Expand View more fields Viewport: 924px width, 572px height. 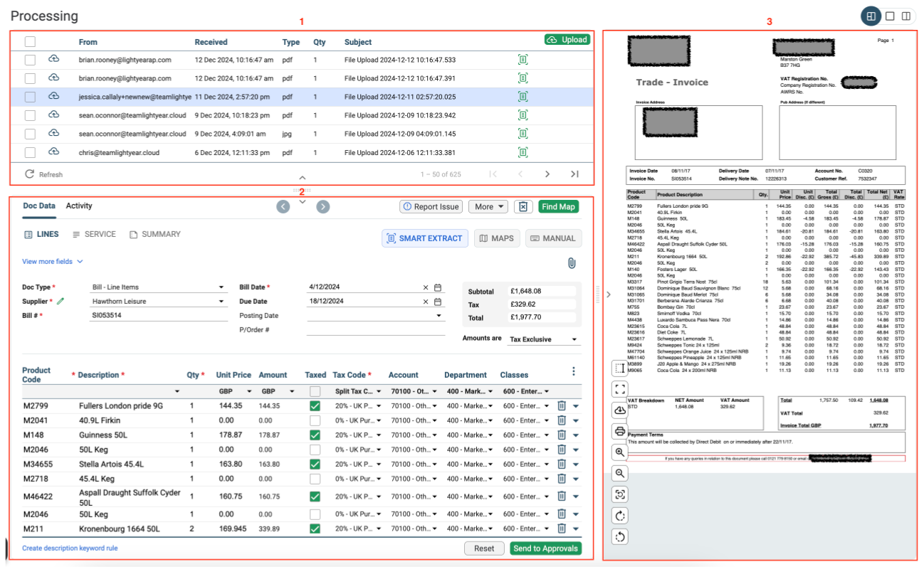tap(53, 262)
